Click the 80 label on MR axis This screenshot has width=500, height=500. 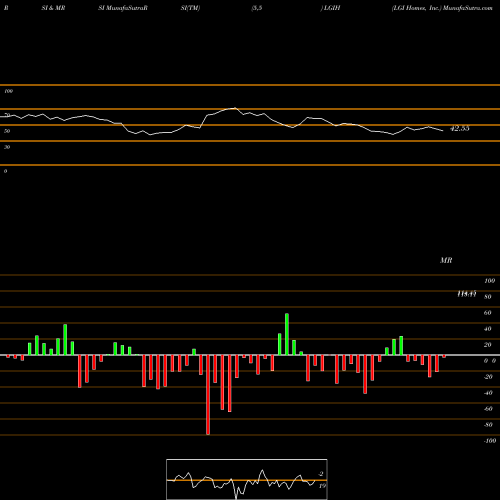[x=488, y=297]
